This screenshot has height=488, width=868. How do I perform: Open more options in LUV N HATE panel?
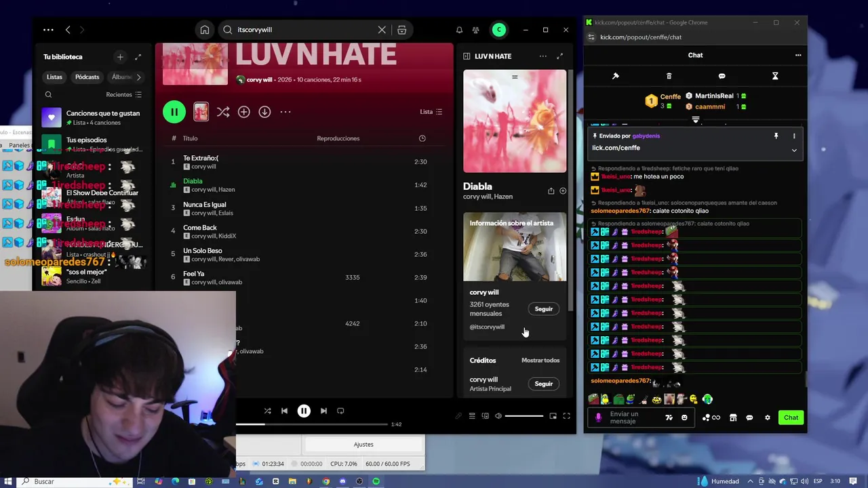pyautogui.click(x=542, y=56)
